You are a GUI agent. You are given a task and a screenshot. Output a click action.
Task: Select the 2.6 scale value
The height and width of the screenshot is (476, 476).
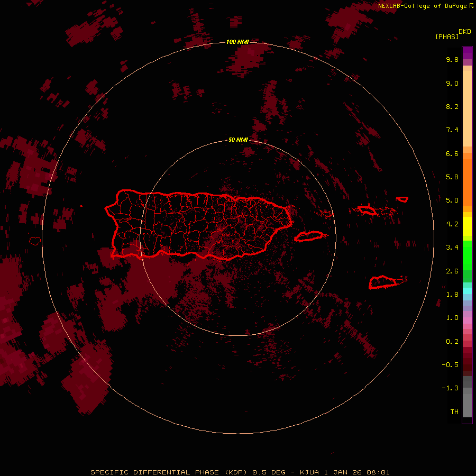tap(452, 271)
